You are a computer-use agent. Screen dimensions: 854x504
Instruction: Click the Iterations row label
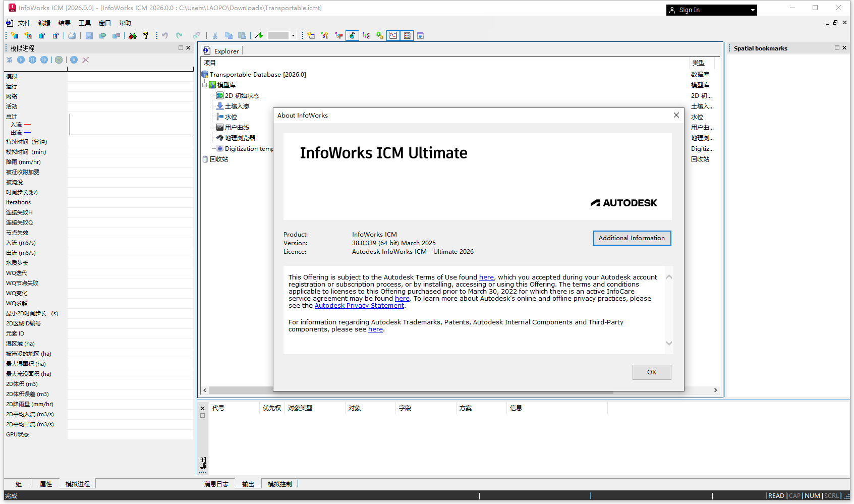(x=19, y=202)
